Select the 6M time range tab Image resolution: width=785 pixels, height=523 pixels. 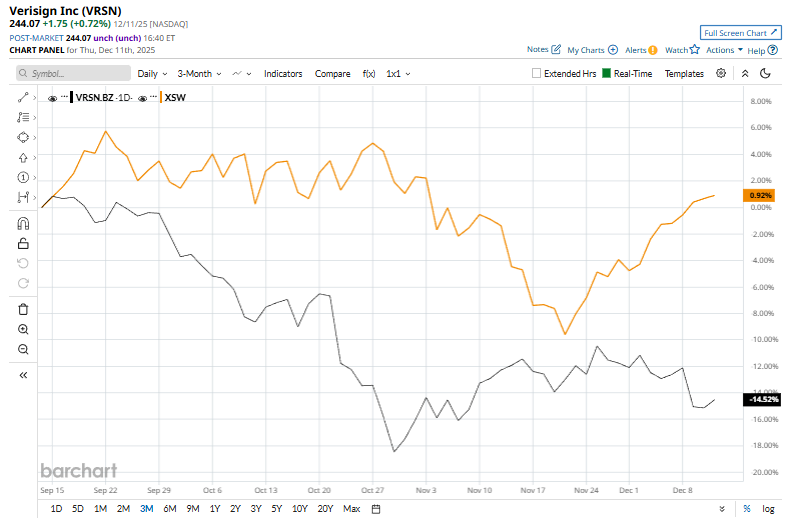[170, 509]
